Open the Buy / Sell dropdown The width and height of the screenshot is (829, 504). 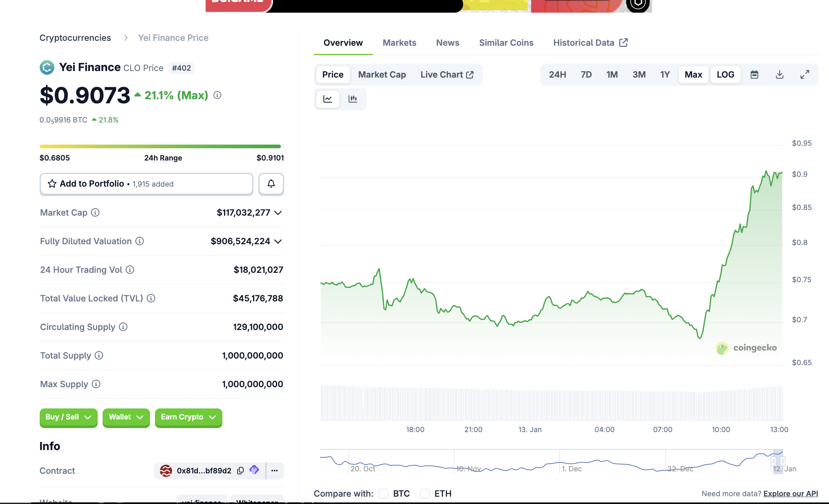click(68, 417)
